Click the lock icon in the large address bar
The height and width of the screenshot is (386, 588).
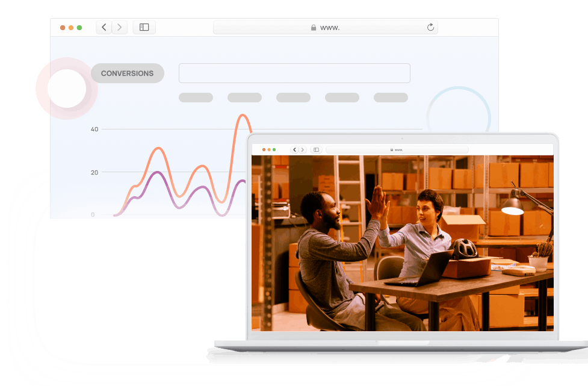314,28
